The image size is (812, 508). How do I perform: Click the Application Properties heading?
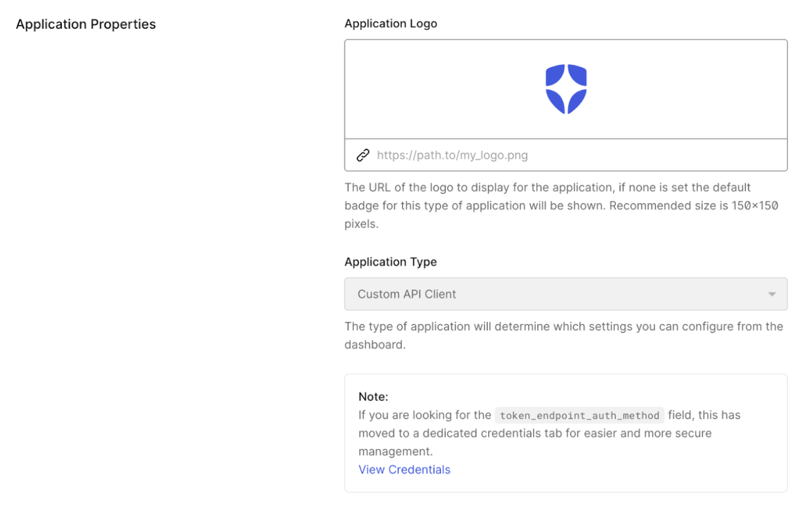pyautogui.click(x=86, y=24)
